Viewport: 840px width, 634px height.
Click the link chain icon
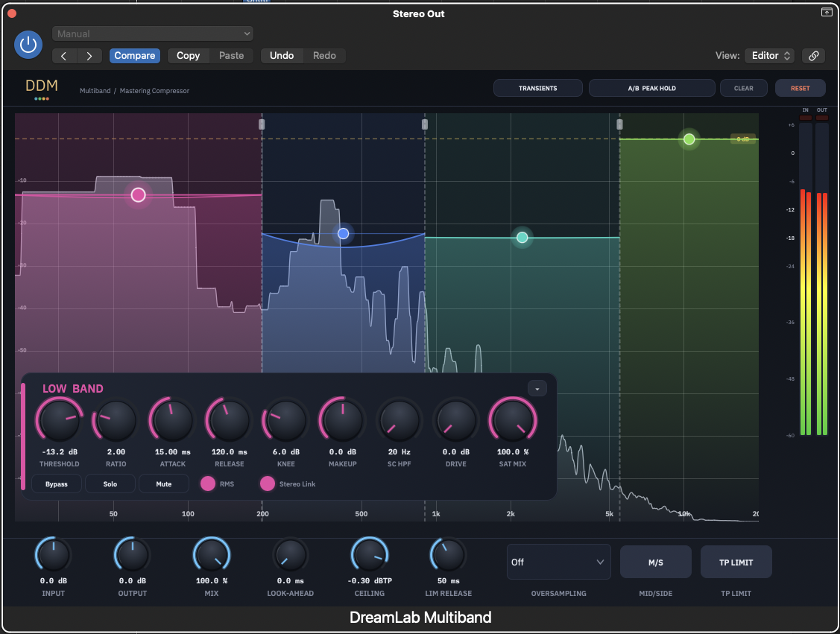(x=813, y=56)
